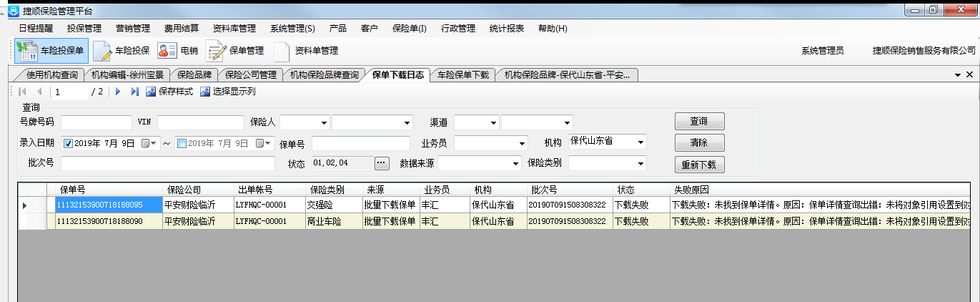Open 产品 menu
980x302 pixels.
[x=338, y=29]
